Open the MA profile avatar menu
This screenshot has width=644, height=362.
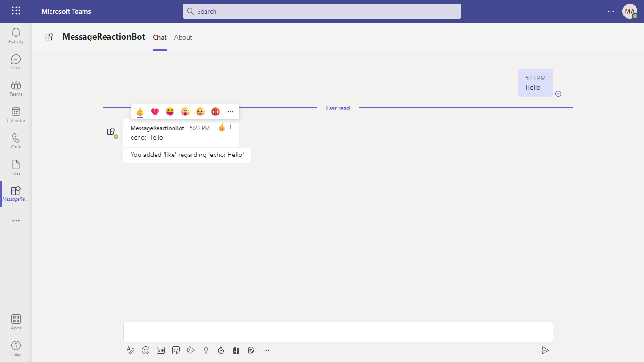pyautogui.click(x=630, y=11)
